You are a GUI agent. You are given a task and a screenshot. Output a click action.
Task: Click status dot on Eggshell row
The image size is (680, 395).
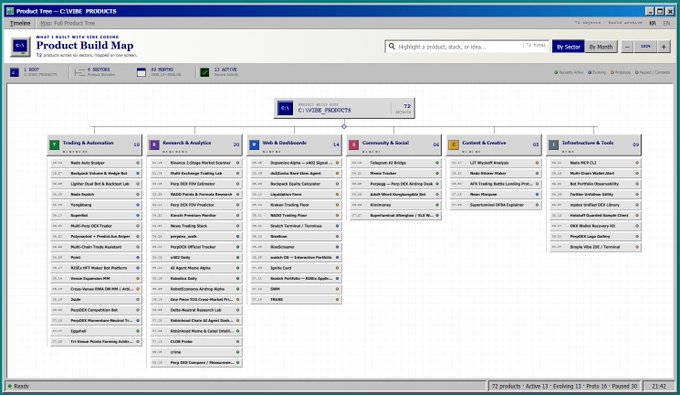pyautogui.click(x=138, y=331)
